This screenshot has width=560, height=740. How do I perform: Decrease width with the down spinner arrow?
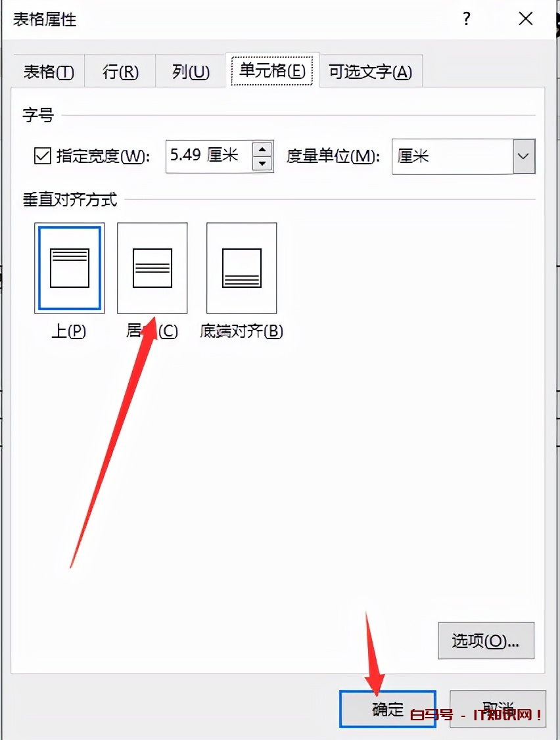tap(262, 164)
